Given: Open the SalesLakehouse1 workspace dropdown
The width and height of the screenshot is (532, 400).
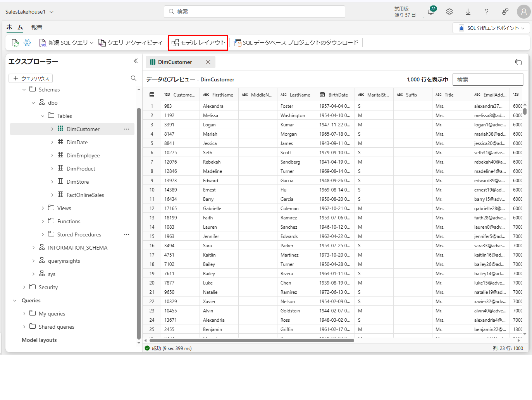Looking at the screenshot, I should coord(29,12).
